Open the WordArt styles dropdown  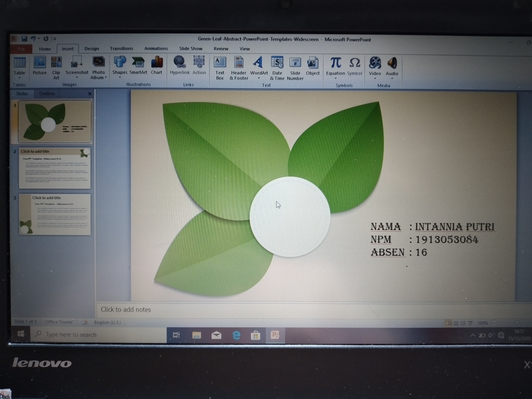(259, 78)
